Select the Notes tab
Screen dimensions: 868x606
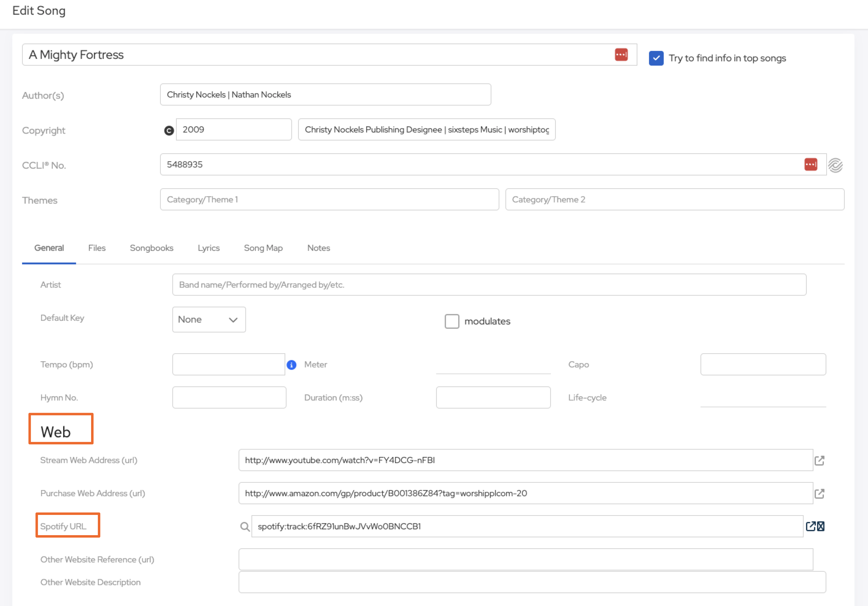[x=318, y=248]
